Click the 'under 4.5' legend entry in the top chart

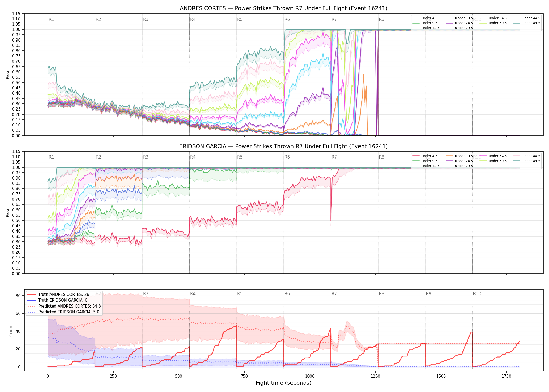tap(425, 18)
